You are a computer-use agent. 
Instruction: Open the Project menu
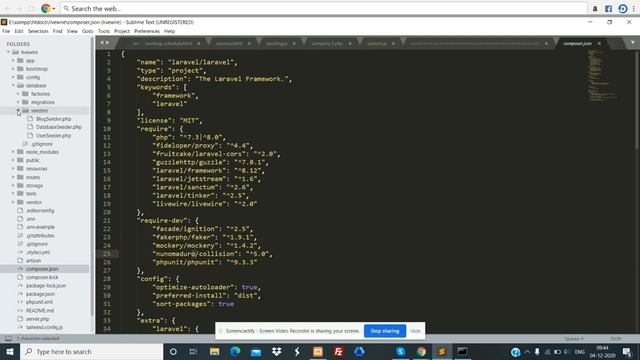[x=122, y=31]
